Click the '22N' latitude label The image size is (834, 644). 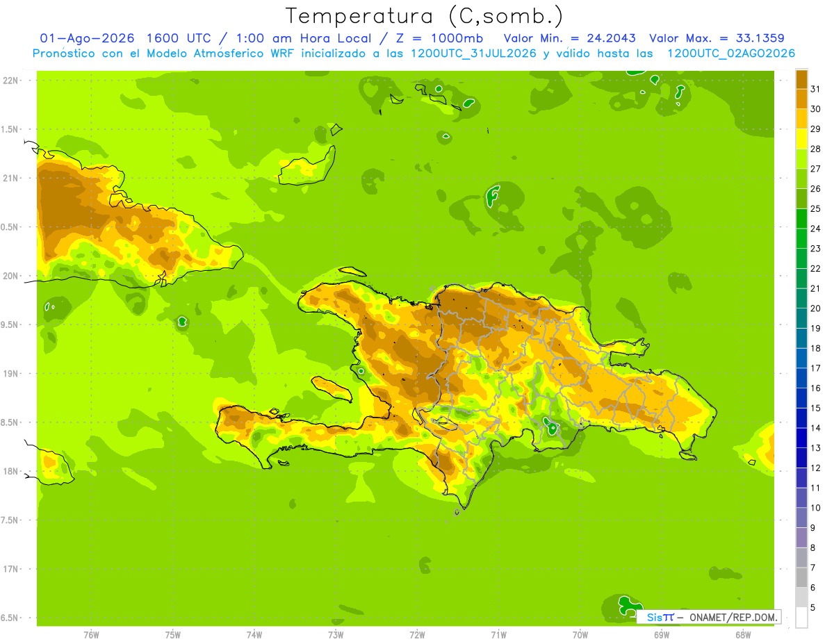(x=12, y=80)
